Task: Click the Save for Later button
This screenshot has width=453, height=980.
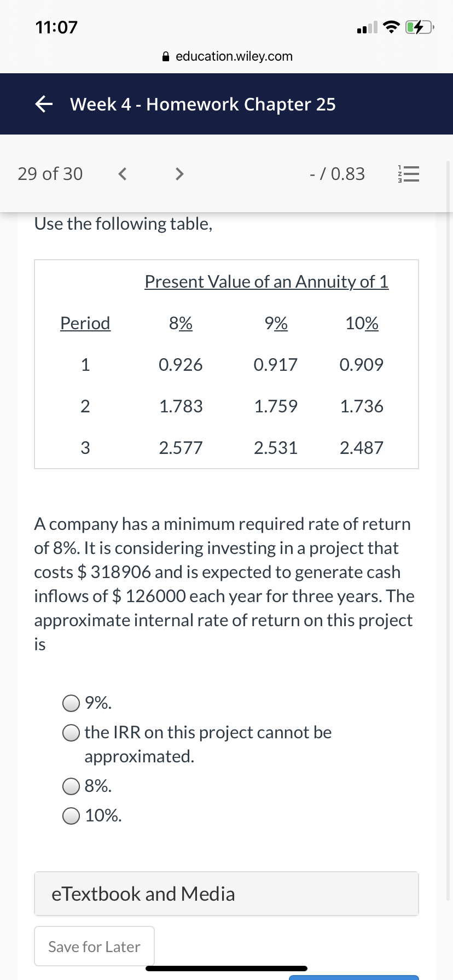Action: click(x=94, y=946)
